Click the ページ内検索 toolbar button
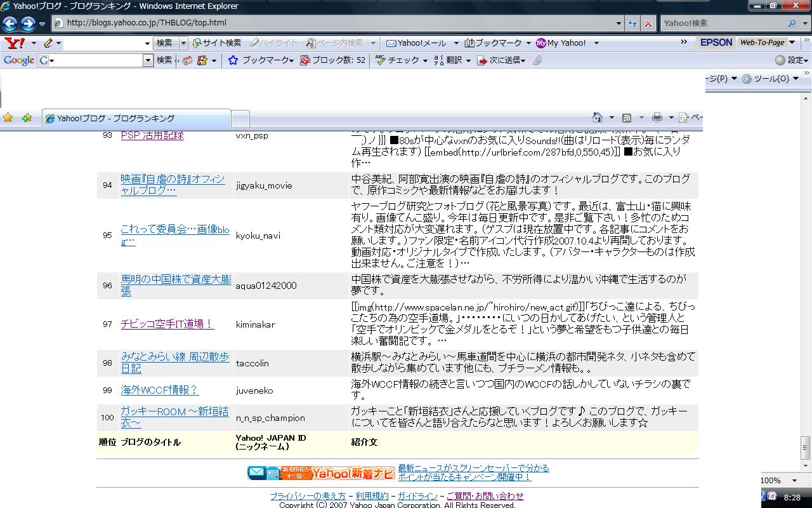The image size is (812, 508). click(x=334, y=43)
